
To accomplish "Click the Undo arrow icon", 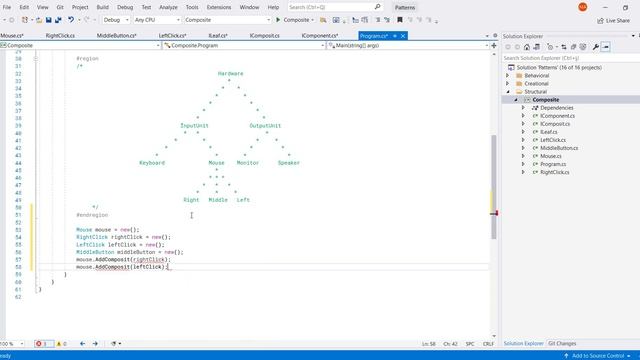I will [x=71, y=20].
